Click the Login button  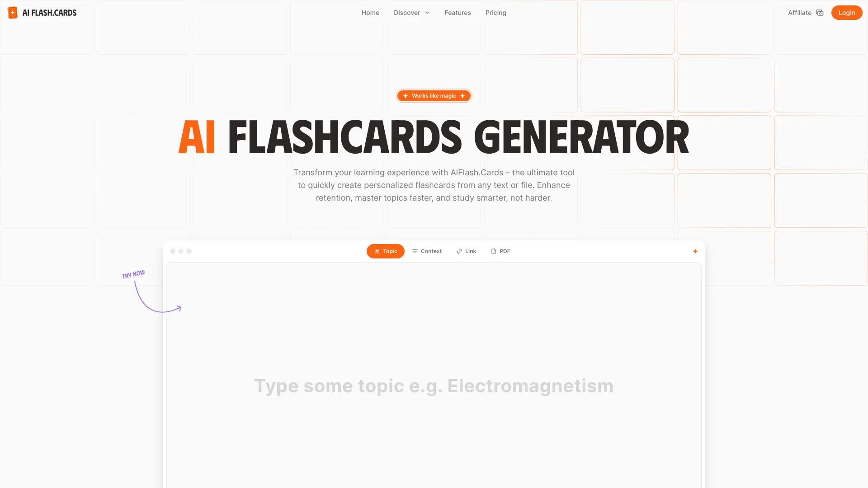pyautogui.click(x=847, y=13)
